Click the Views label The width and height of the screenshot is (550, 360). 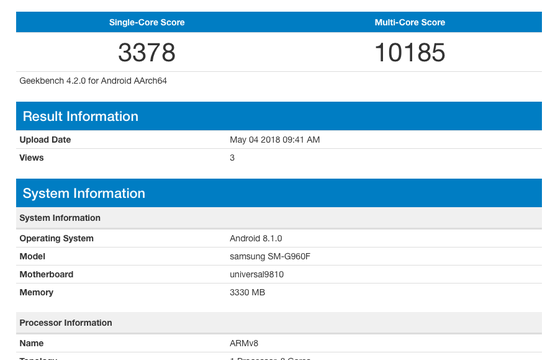pos(32,158)
